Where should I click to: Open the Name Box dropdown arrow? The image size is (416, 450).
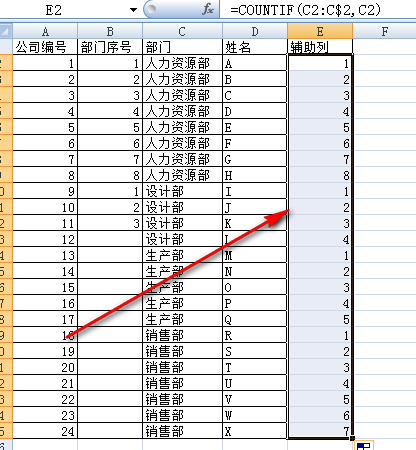(x=133, y=10)
